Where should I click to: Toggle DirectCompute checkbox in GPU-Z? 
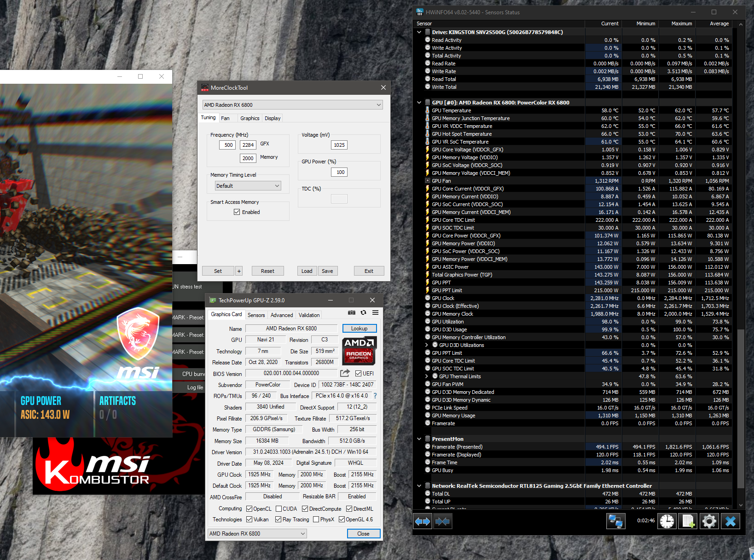[x=305, y=508]
